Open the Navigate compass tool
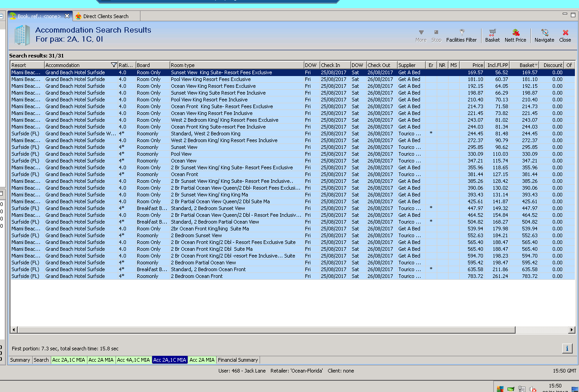 [544, 33]
